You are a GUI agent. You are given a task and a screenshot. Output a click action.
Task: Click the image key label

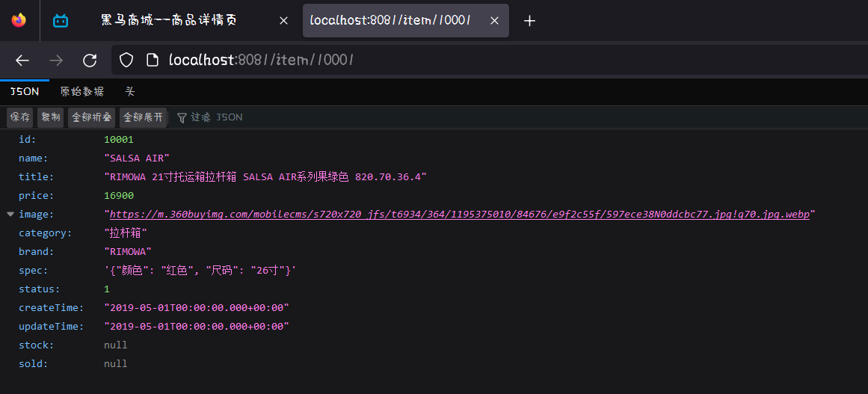pos(36,214)
